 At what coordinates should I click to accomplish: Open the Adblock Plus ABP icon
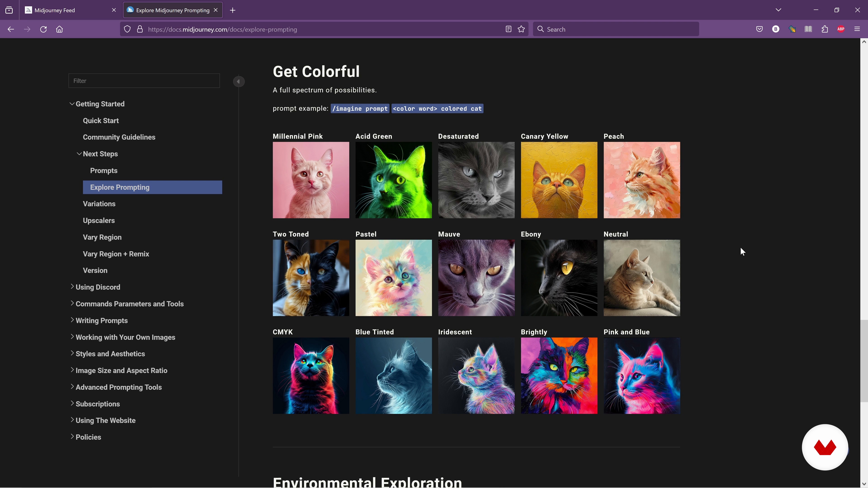point(841,29)
